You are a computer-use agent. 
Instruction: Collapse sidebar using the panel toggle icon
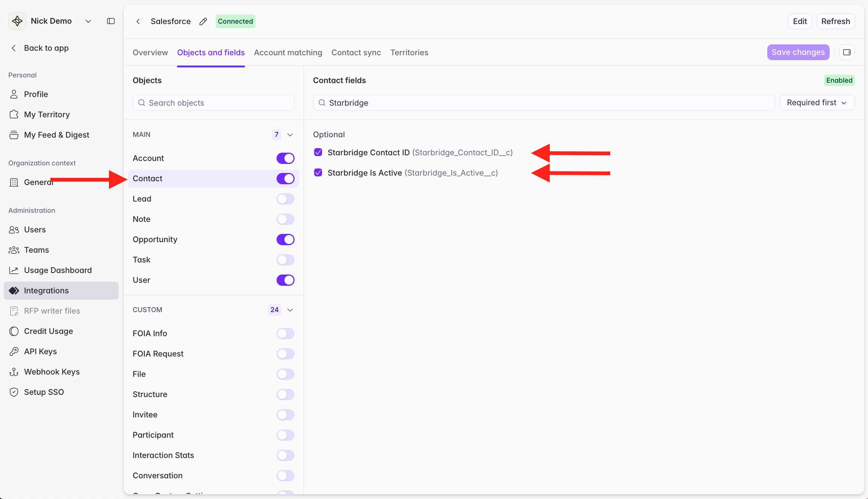coord(111,21)
